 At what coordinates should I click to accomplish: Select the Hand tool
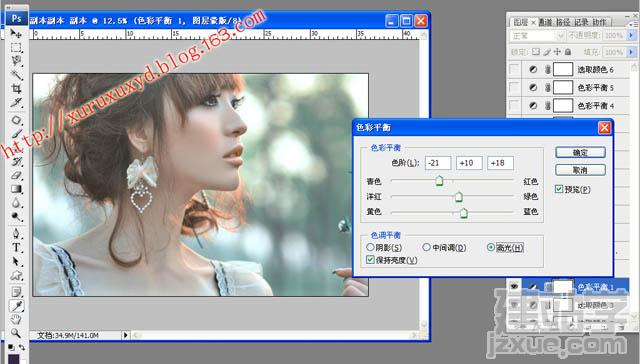[x=16, y=320]
